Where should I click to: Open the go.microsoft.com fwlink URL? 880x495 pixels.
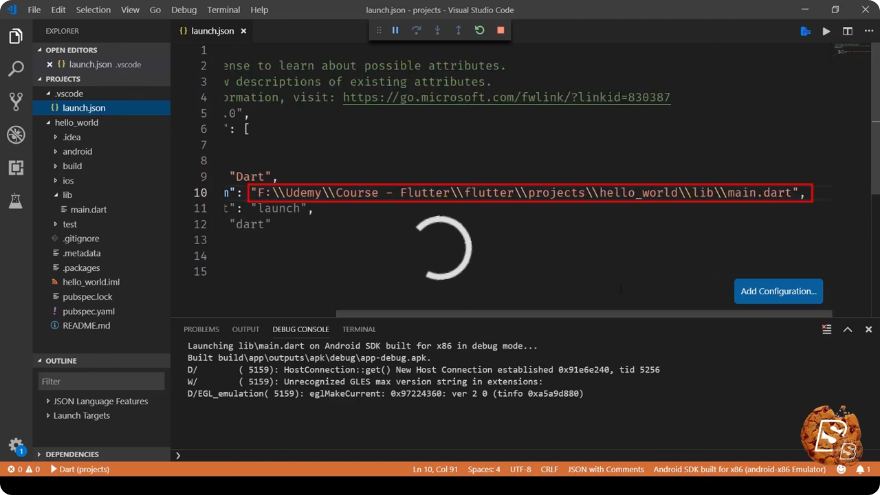(506, 98)
